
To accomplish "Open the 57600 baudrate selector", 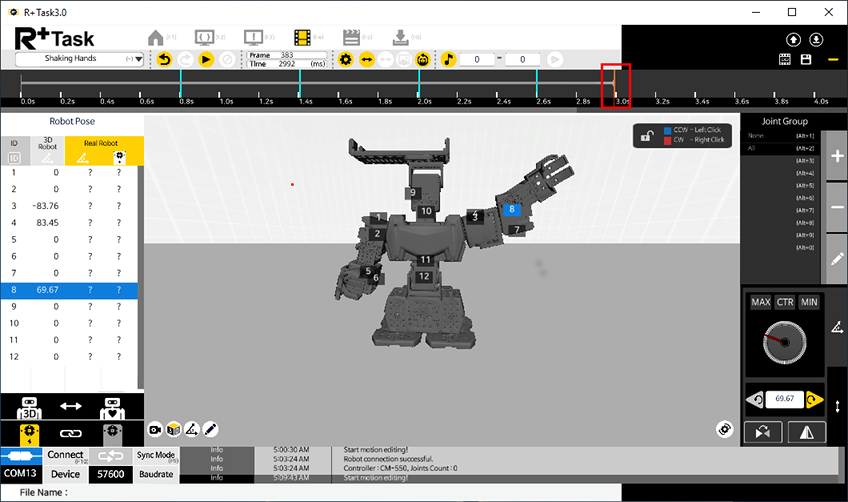I will (109, 474).
